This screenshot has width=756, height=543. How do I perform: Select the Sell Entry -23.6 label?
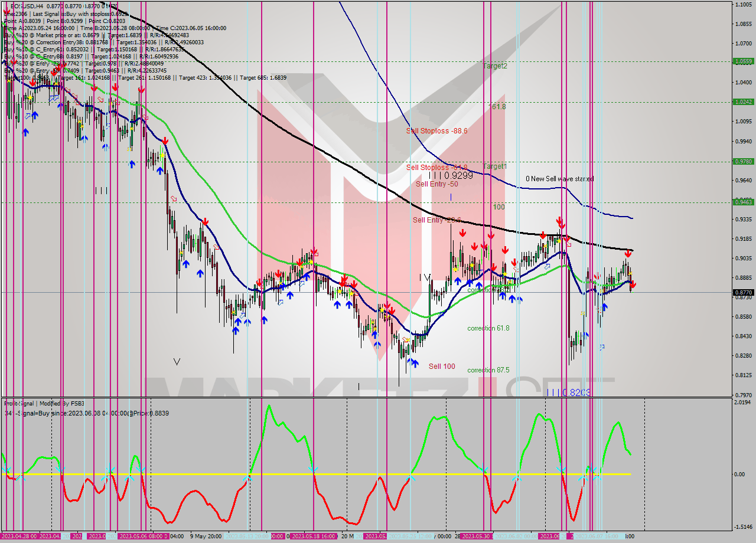coord(436,220)
